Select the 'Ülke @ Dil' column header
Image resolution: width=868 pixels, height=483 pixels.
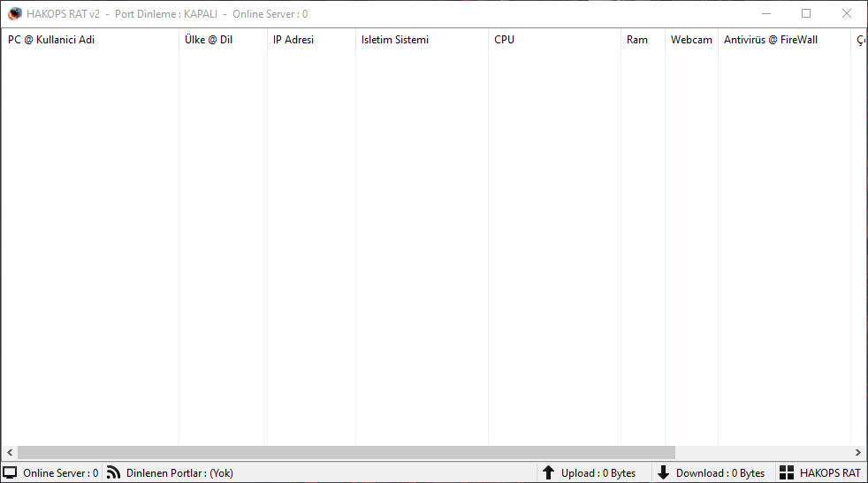(209, 40)
